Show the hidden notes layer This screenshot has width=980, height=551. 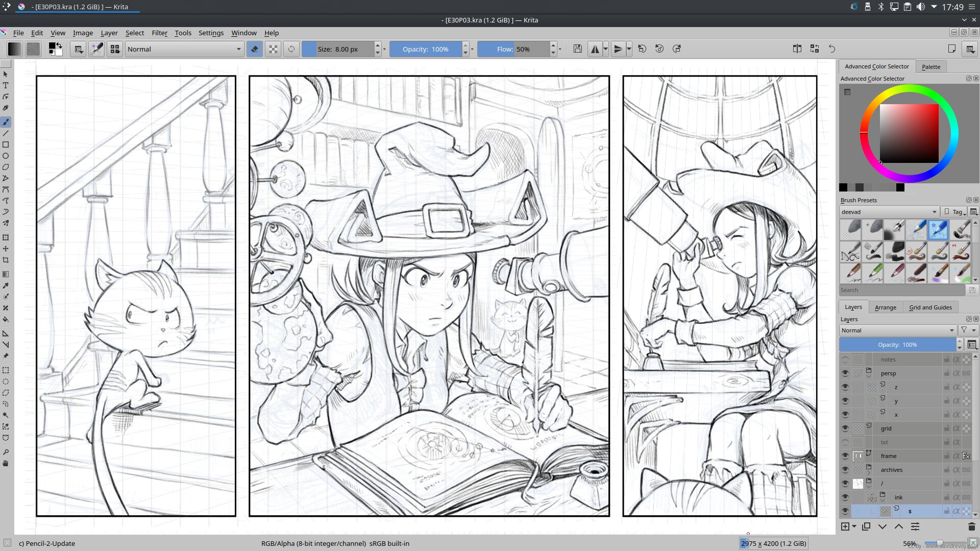pyautogui.click(x=845, y=360)
